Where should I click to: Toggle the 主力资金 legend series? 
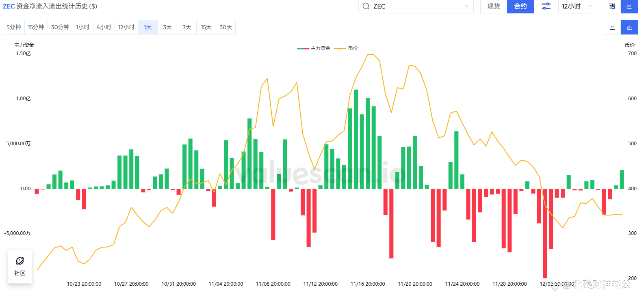click(x=314, y=48)
